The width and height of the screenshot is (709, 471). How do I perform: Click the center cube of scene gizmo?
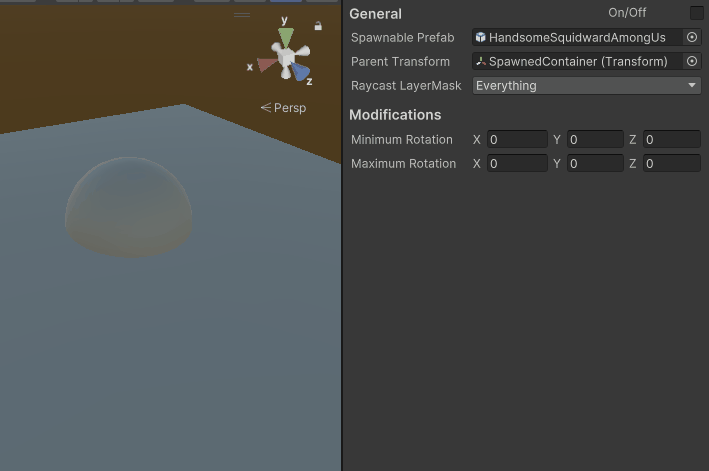286,60
